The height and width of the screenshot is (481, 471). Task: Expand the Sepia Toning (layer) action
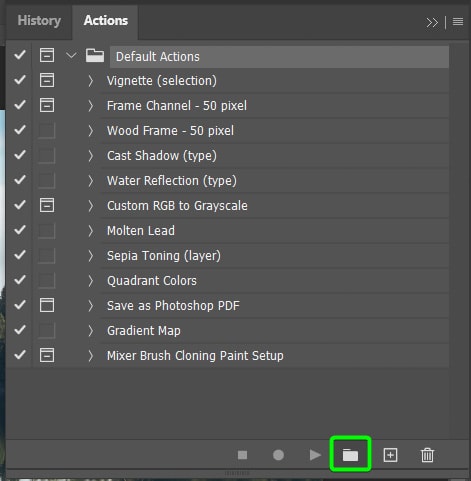coord(90,256)
